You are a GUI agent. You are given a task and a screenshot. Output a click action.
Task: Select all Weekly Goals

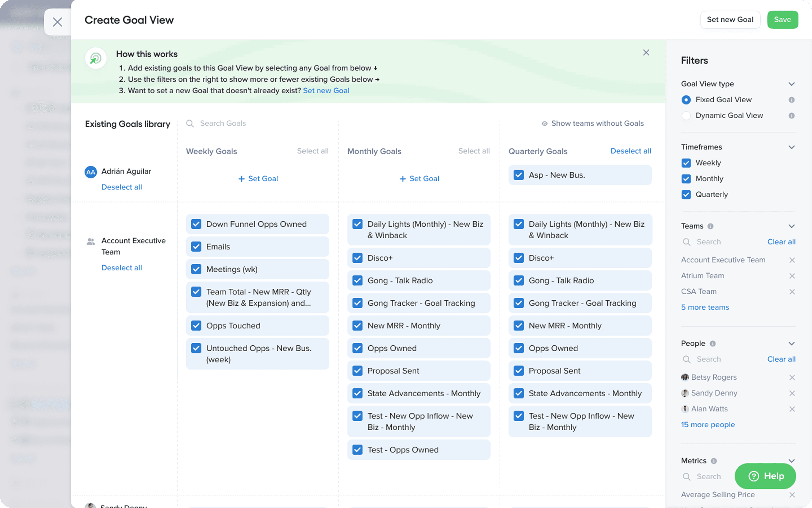[x=313, y=151]
